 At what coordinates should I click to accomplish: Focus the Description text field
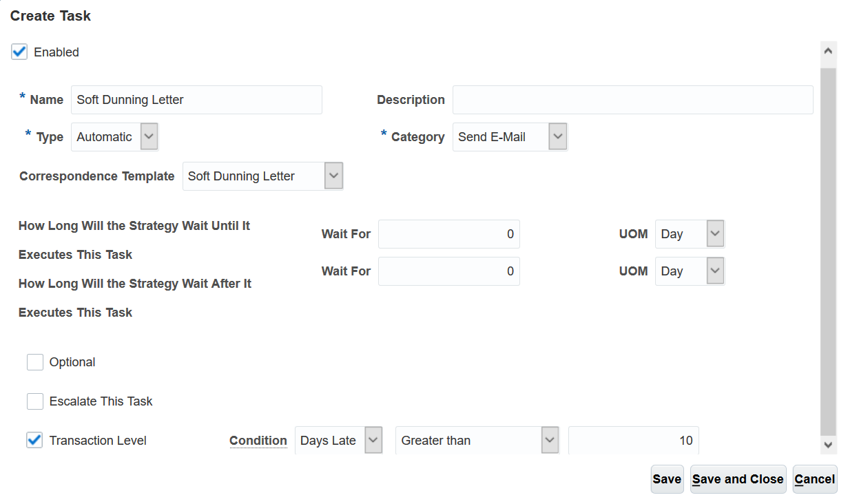(x=632, y=100)
